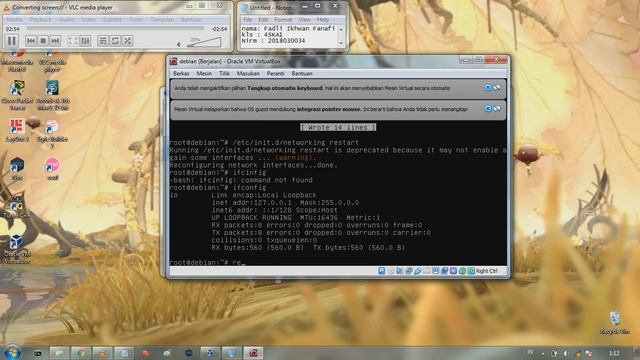The width and height of the screenshot is (640, 360).
Task: Click VirtualBox network adapter status icon
Action: point(409,271)
